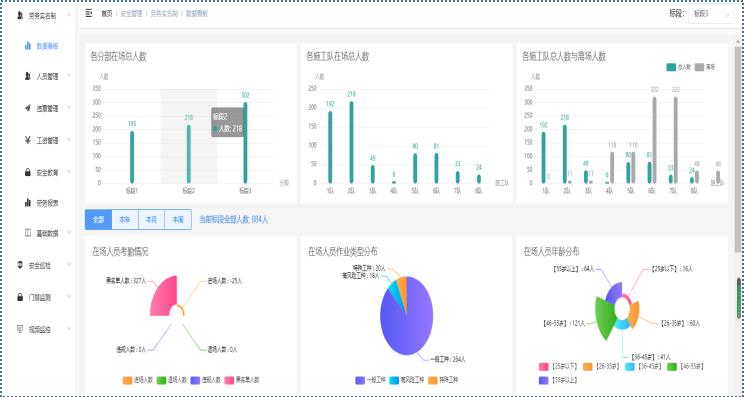
Task: Click the 在场人员年龄分布 chart title
Action: point(551,251)
